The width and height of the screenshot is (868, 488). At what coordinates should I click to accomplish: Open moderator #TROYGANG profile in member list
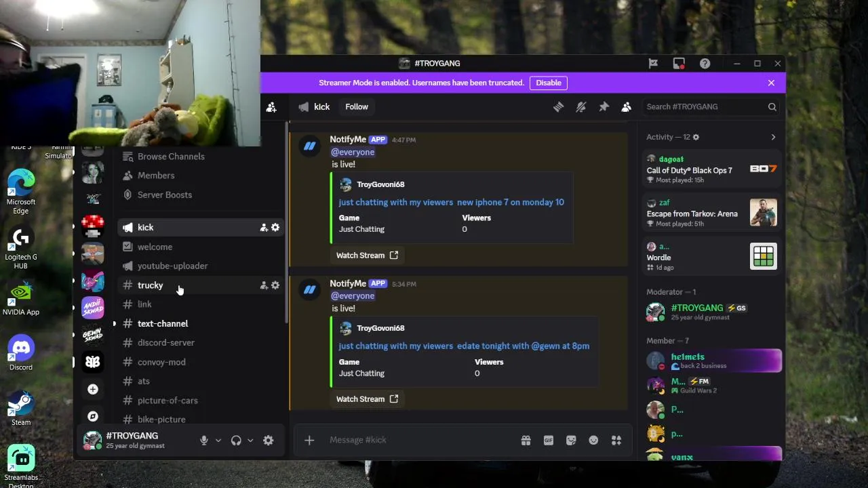tap(712, 312)
